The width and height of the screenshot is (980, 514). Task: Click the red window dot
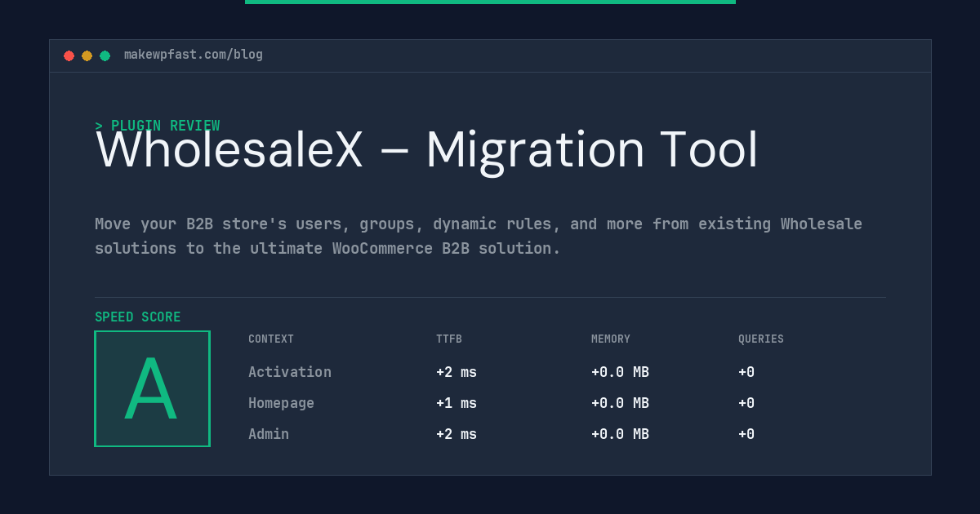pyautogui.click(x=69, y=55)
